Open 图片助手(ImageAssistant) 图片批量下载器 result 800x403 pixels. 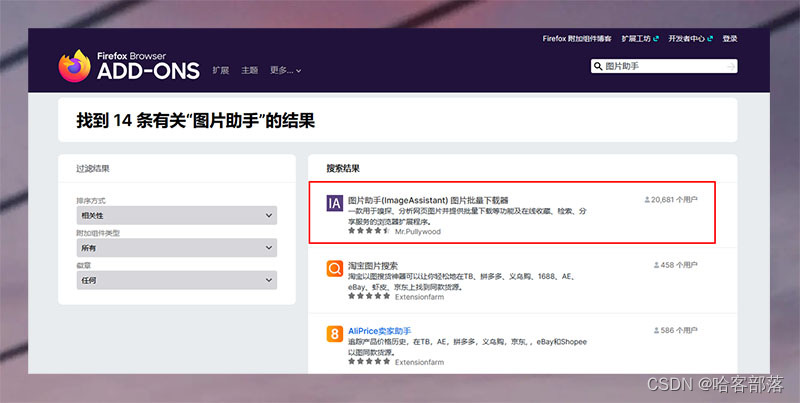428,200
